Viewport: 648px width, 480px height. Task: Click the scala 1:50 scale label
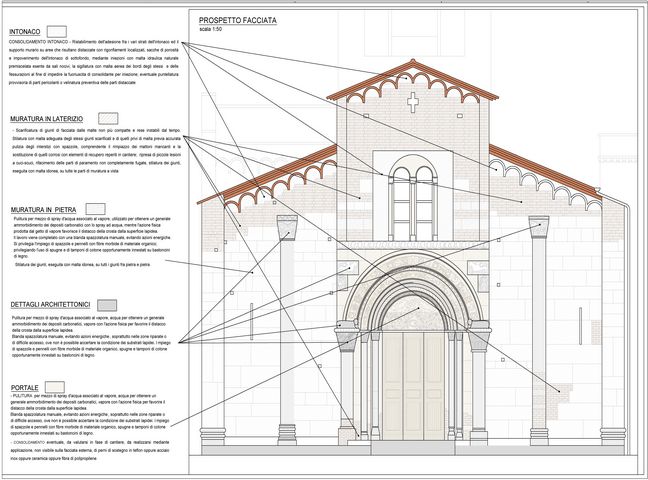point(213,30)
